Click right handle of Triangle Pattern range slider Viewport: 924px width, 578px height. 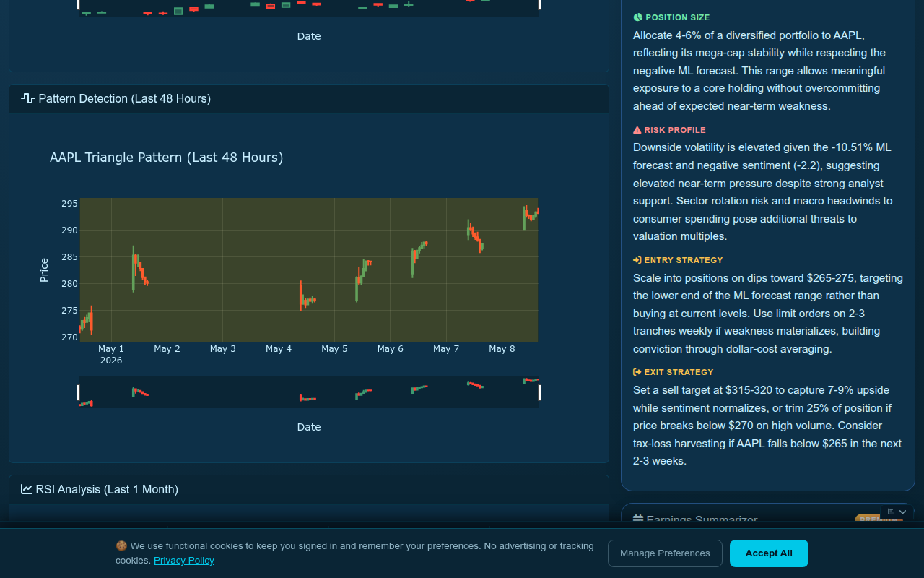coord(539,392)
